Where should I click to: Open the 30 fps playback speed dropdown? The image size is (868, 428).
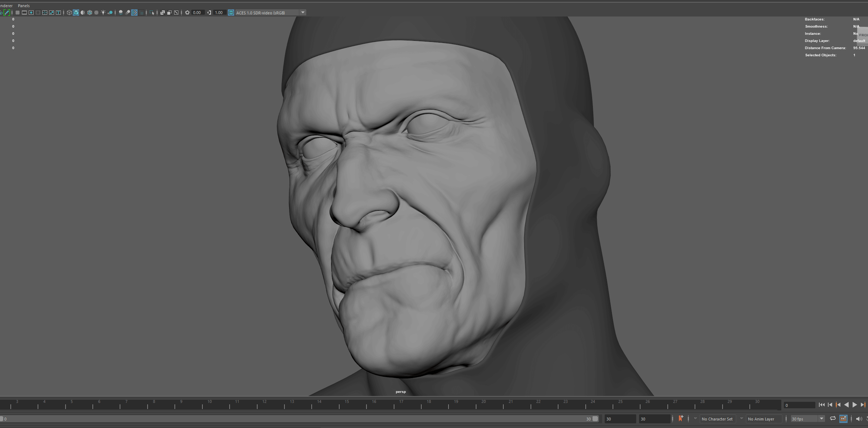(821, 419)
